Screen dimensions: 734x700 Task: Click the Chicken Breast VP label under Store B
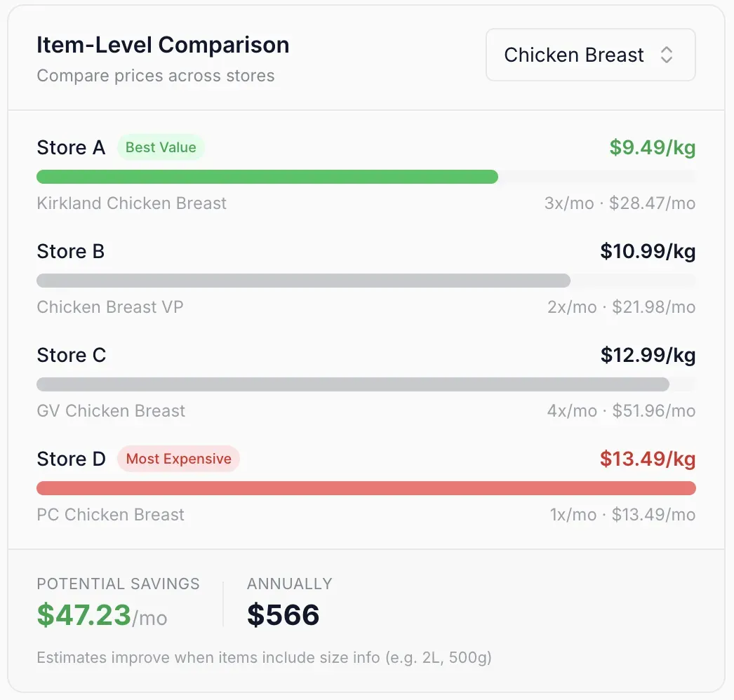tap(109, 307)
